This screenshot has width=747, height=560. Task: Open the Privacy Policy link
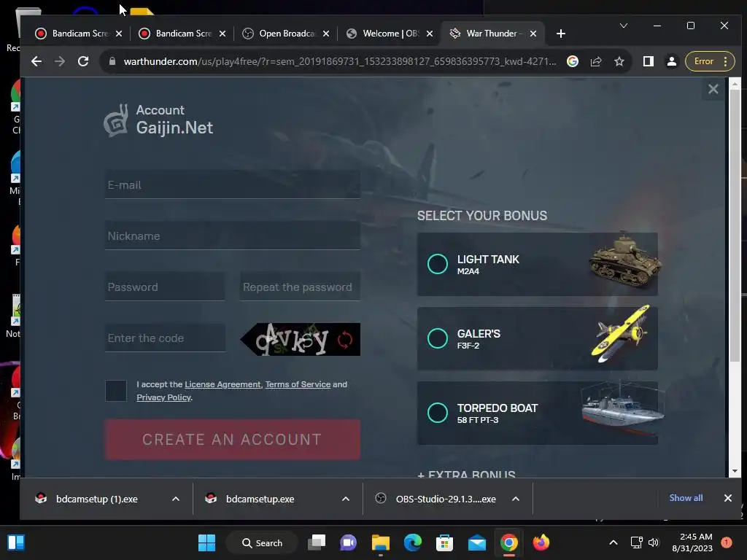click(x=164, y=397)
